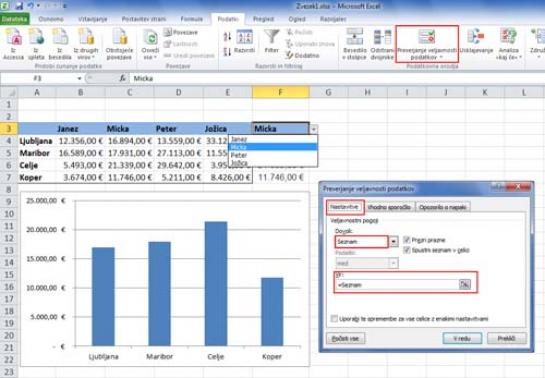The image size is (545, 378).
Task: Switch to the Vhodno sporočilo tab
Action: (x=389, y=207)
